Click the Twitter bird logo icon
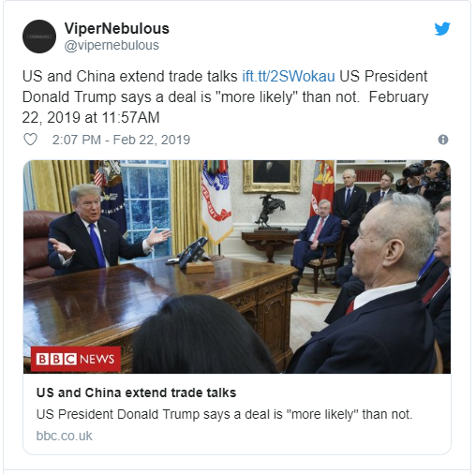Screen dimensions: 476x474 [x=442, y=29]
